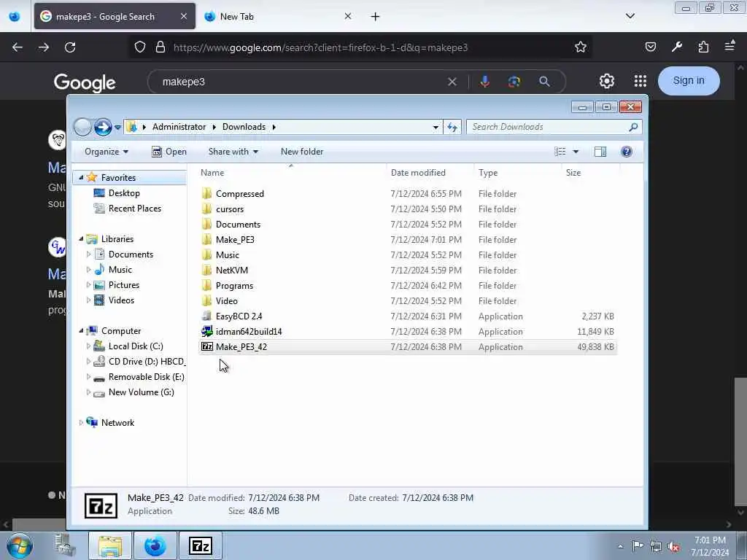Open the view options dropdown arrow
Viewport: 747px width, 560px height.
pyautogui.click(x=576, y=152)
